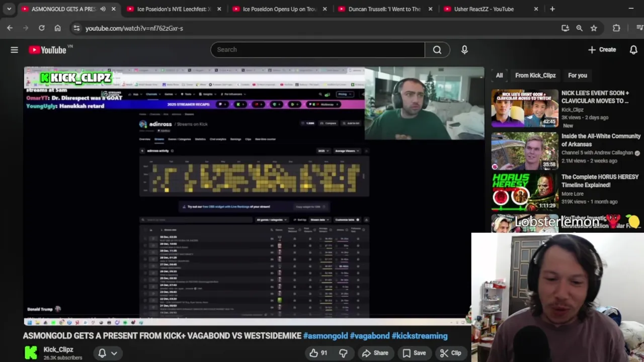
Task: Like the video with thumbs up
Action: point(318,353)
